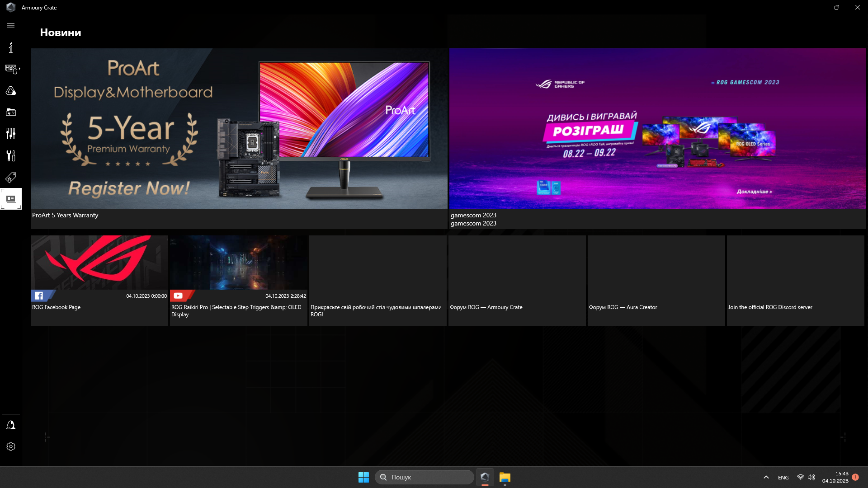Open the Settings gear in sidebar
Image resolution: width=868 pixels, height=488 pixels.
click(11, 446)
